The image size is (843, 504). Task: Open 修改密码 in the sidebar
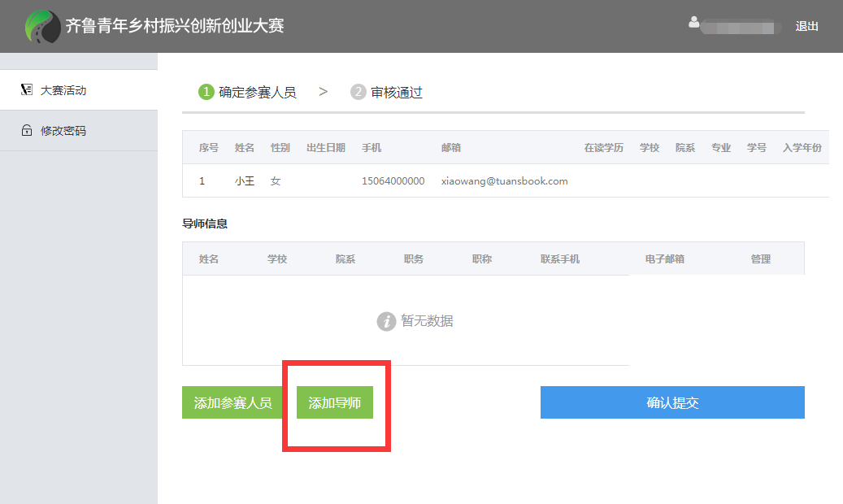click(x=63, y=131)
